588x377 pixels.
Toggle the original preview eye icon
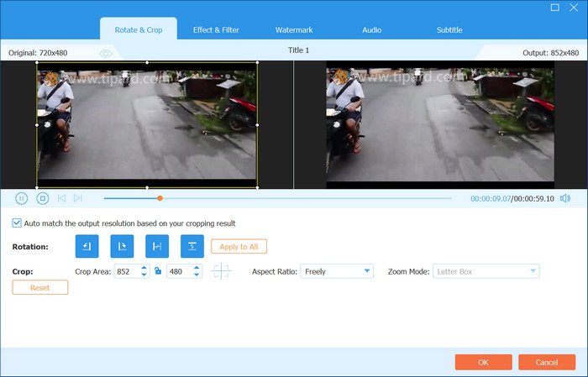106,54
